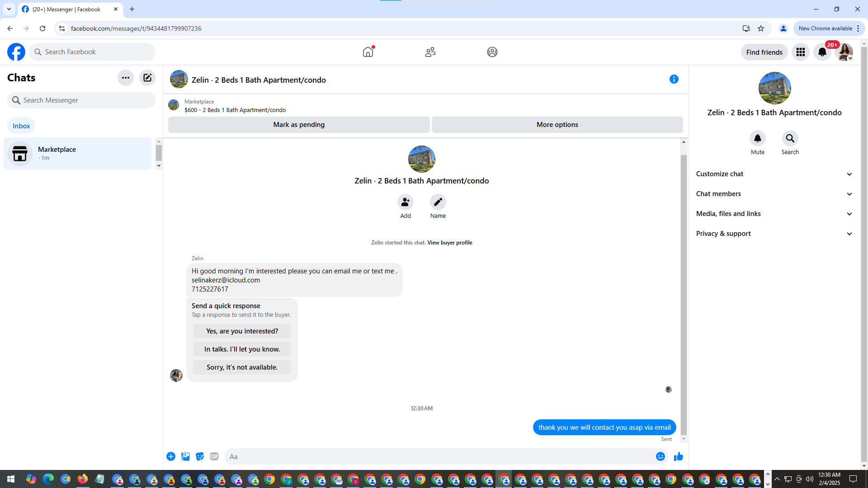
Task: Open the Windows Start menu
Action: tap(11, 479)
